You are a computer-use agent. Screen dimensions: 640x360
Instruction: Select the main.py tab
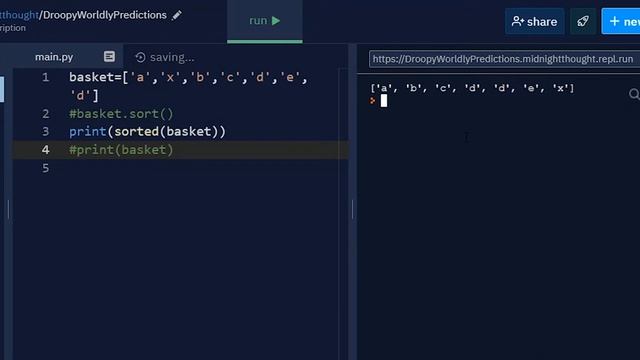coord(54,57)
